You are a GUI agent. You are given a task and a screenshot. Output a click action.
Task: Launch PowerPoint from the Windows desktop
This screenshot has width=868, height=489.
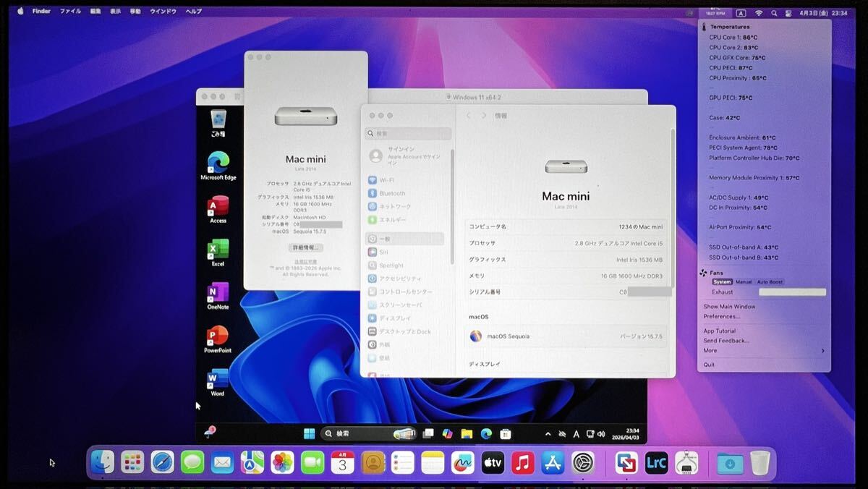pos(218,337)
